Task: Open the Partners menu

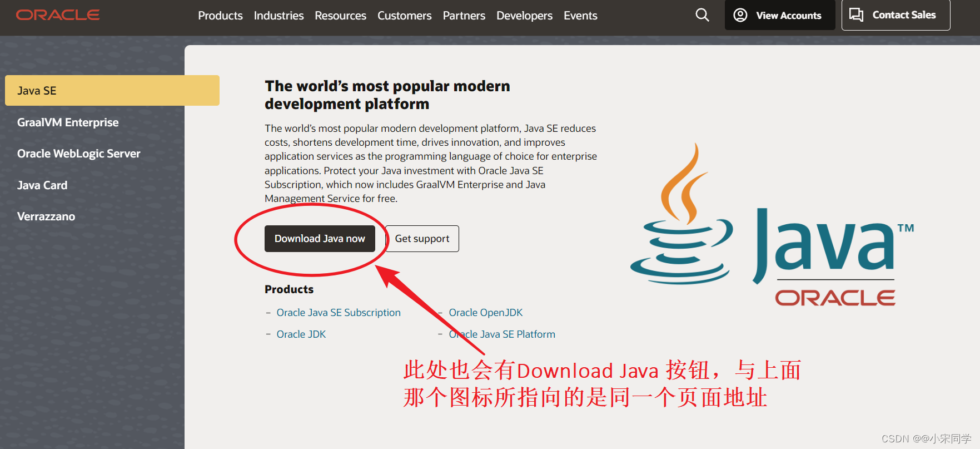Action: click(x=464, y=16)
